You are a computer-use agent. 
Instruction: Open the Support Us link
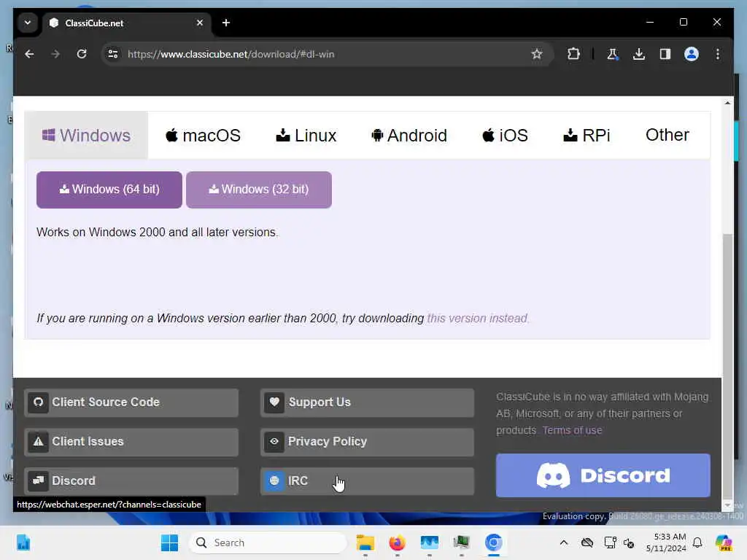(x=368, y=402)
